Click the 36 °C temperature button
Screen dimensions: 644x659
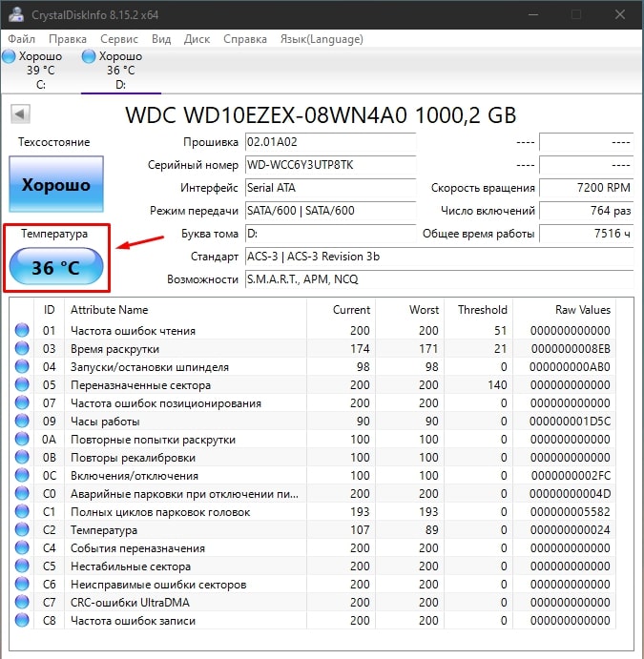pyautogui.click(x=56, y=266)
